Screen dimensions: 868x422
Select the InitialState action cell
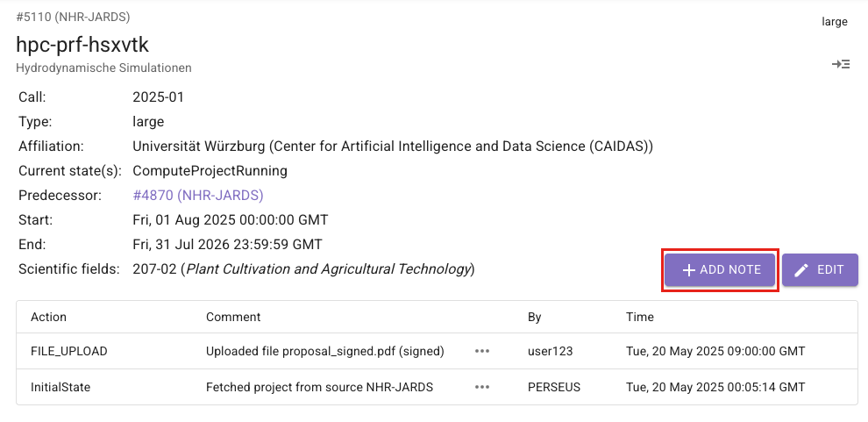[60, 386]
